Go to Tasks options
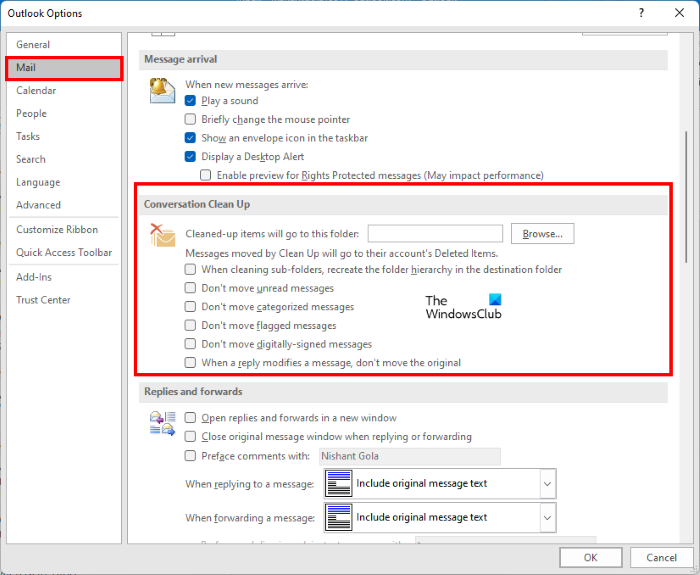The height and width of the screenshot is (575, 700). point(64,136)
